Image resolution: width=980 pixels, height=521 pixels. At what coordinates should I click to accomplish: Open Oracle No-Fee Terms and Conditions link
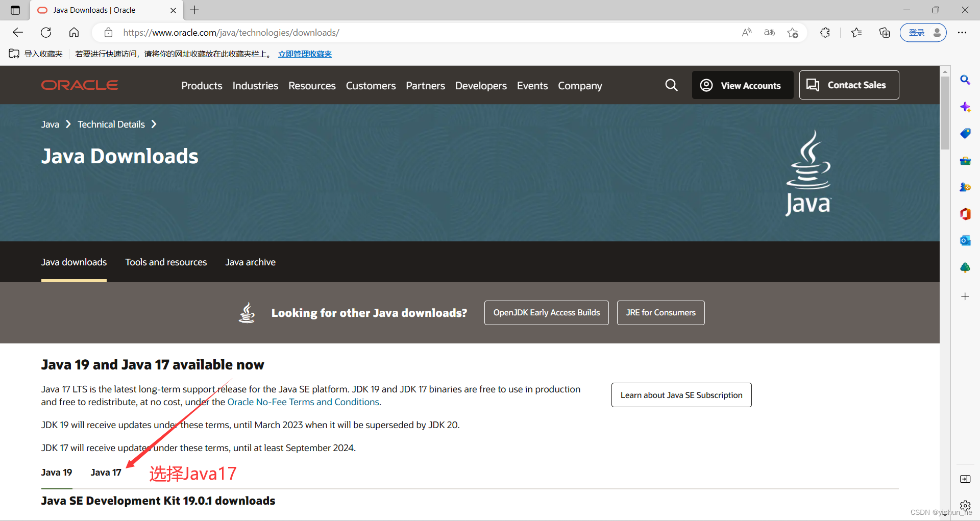pos(303,402)
